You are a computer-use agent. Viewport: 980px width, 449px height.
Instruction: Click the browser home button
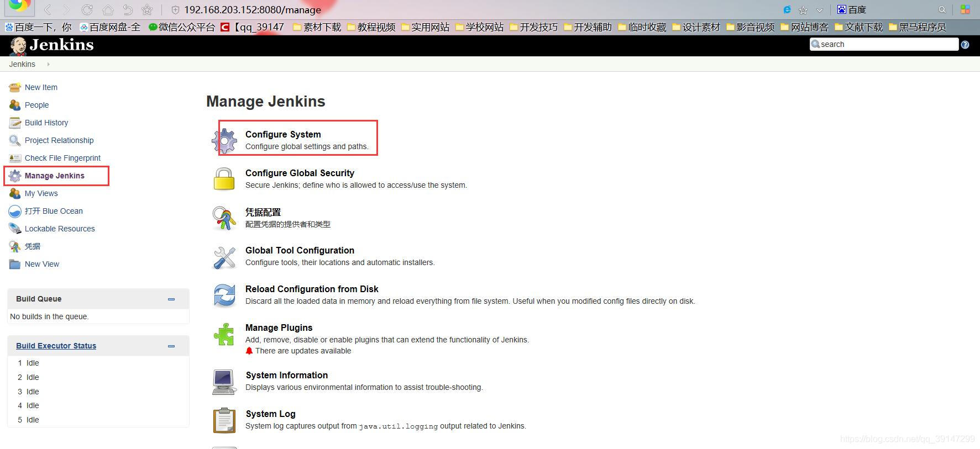point(108,9)
